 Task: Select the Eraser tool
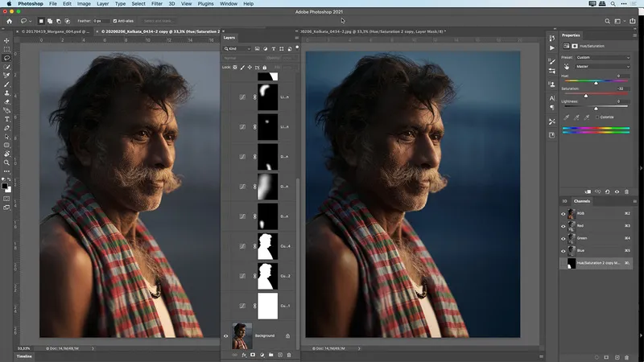(6, 101)
